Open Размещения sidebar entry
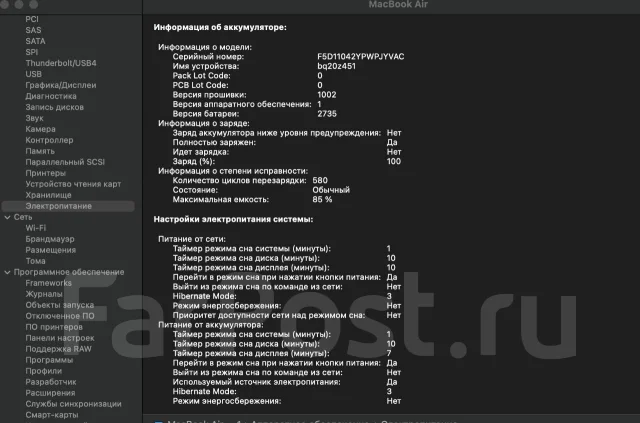Screen dimensions: 640x423 (x=51, y=250)
